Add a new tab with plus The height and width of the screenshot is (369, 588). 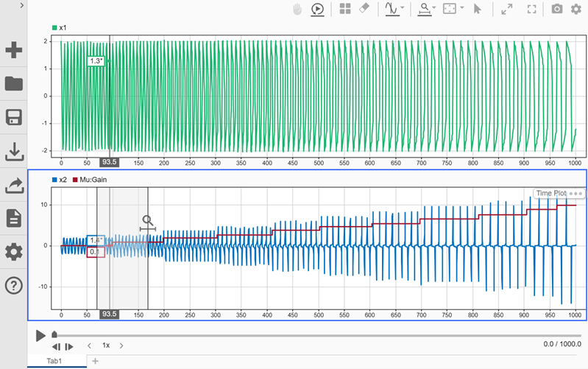[95, 361]
